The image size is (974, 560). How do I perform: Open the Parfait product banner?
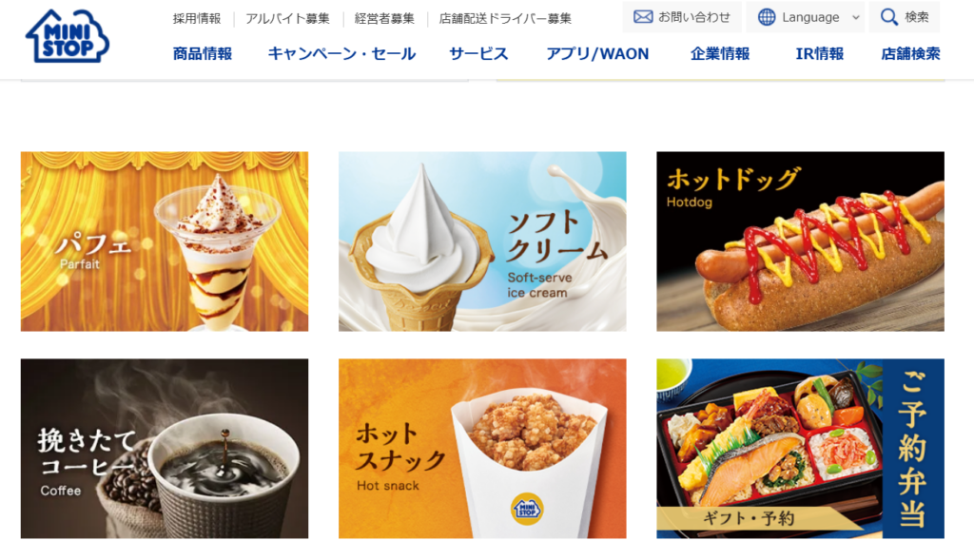pyautogui.click(x=165, y=241)
